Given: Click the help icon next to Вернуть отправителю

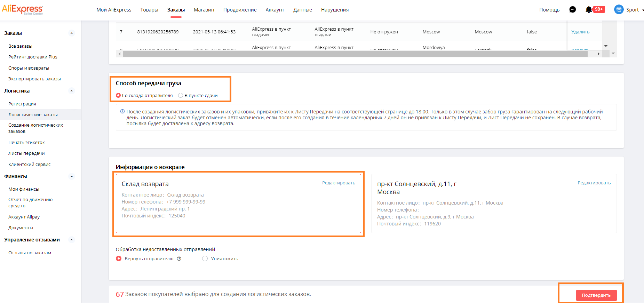Looking at the screenshot, I should point(179,259).
